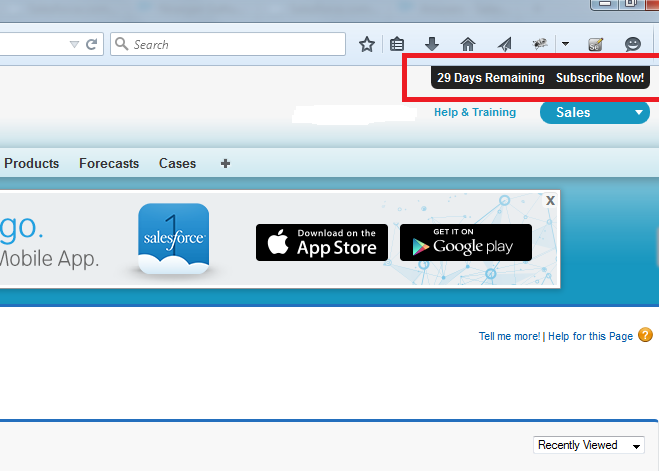Open dropdown arrow beside bug extension
The height and width of the screenshot is (471, 659).
click(565, 44)
